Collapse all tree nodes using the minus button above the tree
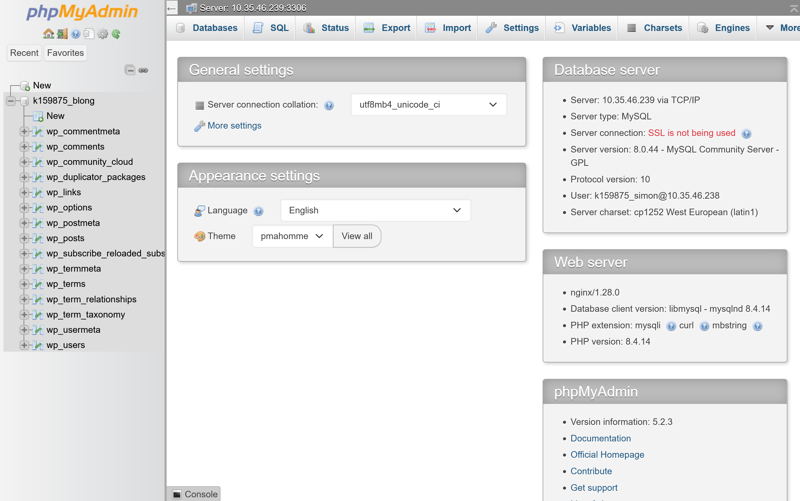Viewport: 800px width, 501px height. (x=130, y=70)
